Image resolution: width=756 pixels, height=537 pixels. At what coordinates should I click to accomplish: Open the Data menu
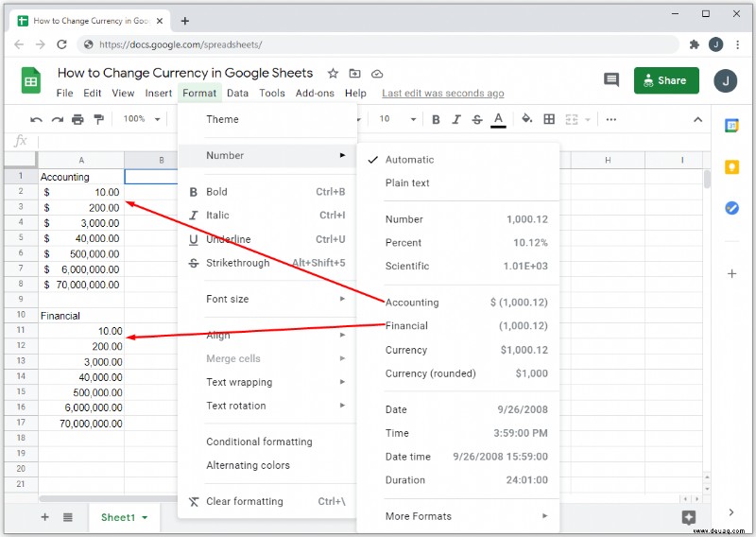[238, 93]
